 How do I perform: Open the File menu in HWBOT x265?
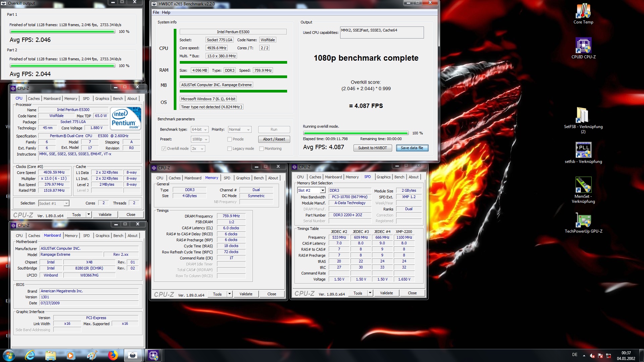(x=156, y=12)
